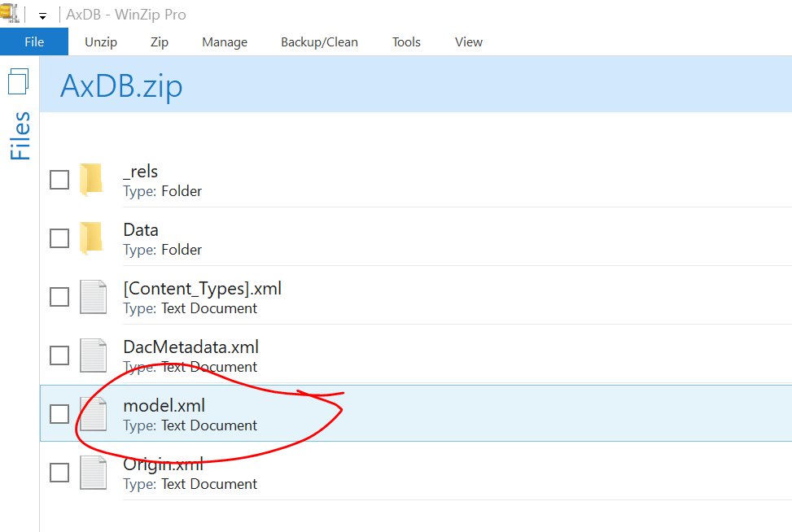Click the model.xml document icon
The width and height of the screenshot is (792, 532).
93,414
